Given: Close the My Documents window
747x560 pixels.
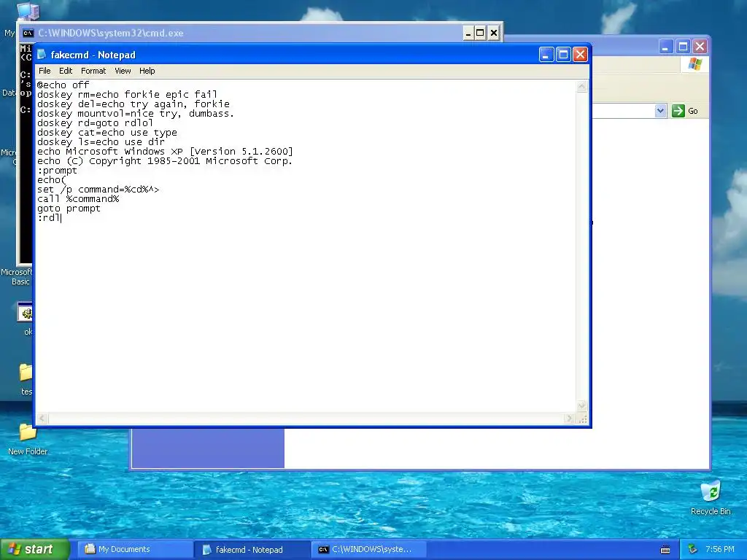Looking at the screenshot, I should [x=700, y=47].
